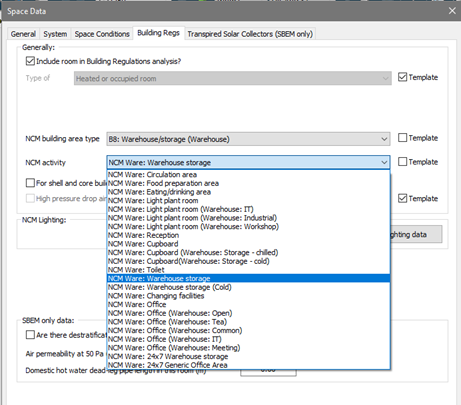Image resolution: width=461 pixels, height=405 pixels.
Task: Select NCM Ware: Warehouse storage (Cold)
Action: tap(248, 287)
